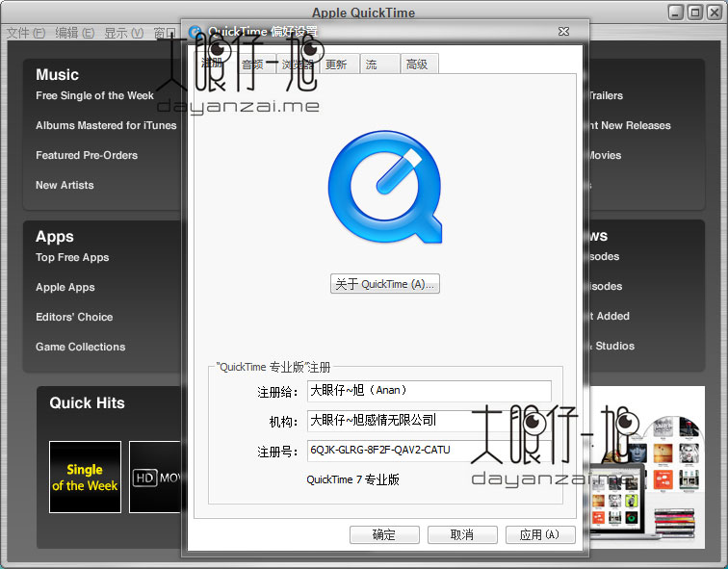Open the 编辑 (E) menu
Image resolution: width=728 pixels, height=569 pixels.
(75, 33)
